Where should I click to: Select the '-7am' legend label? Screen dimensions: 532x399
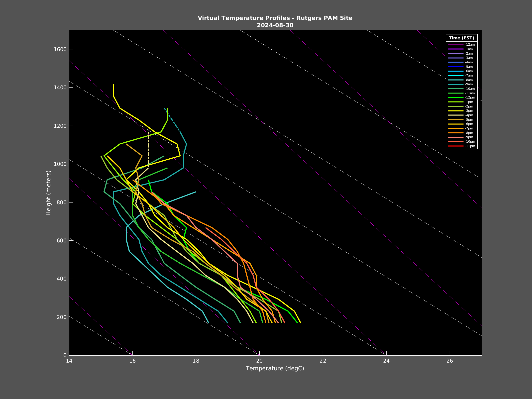coord(469,76)
